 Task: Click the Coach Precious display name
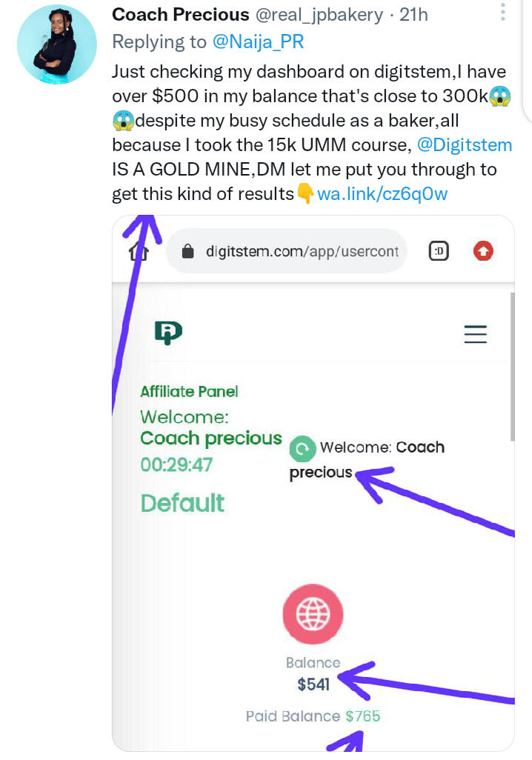point(180,14)
